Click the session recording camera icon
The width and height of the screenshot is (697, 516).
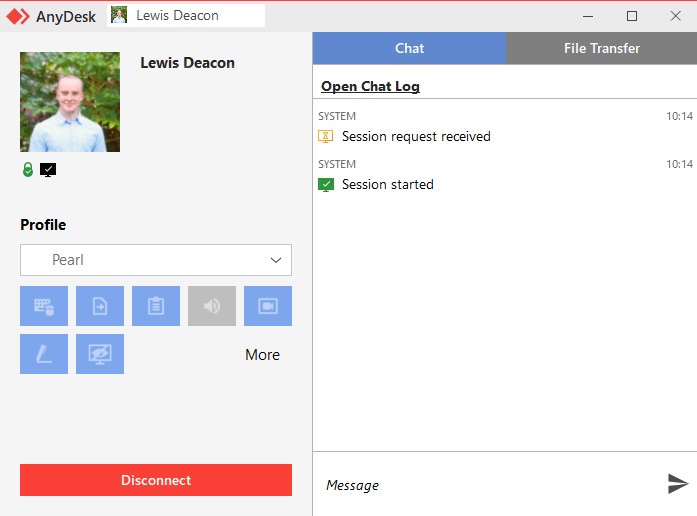[268, 306]
